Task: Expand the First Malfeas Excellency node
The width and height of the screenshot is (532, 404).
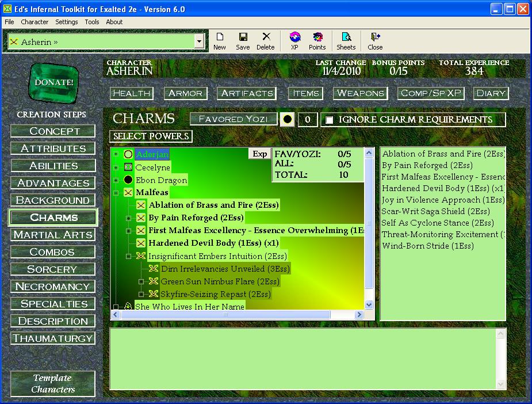Action: (x=129, y=231)
